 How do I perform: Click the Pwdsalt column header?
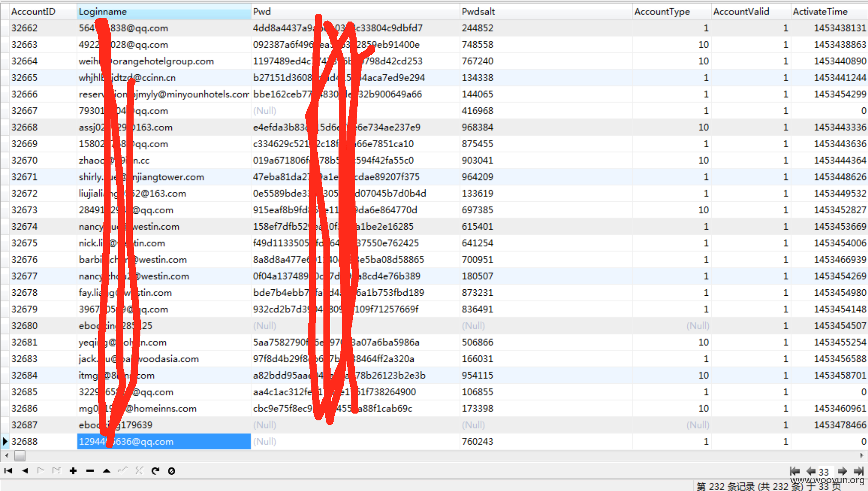pyautogui.click(x=546, y=12)
